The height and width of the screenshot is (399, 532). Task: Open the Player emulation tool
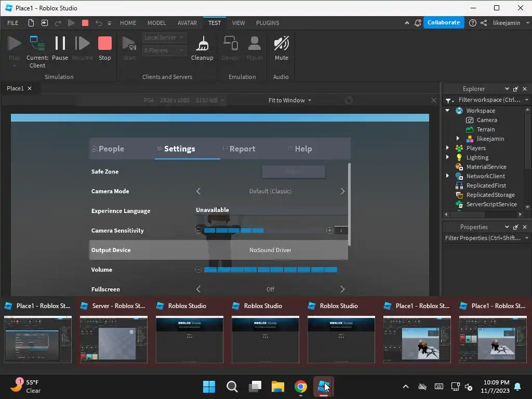coord(255,48)
